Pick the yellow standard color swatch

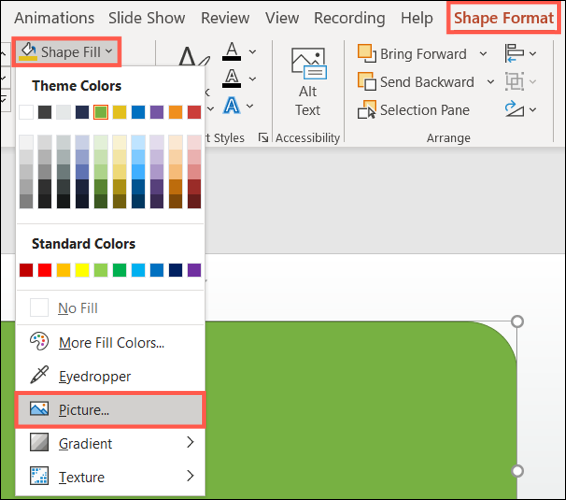pyautogui.click(x=82, y=270)
